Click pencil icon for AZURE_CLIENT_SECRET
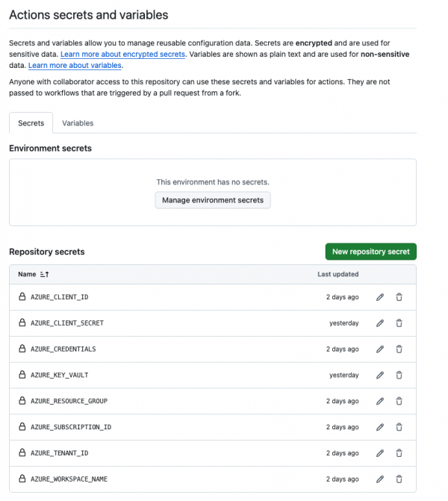 380,323
